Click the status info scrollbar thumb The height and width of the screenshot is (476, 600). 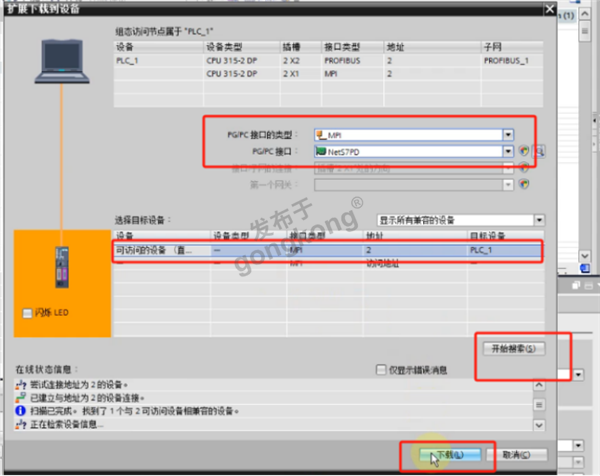(539, 405)
